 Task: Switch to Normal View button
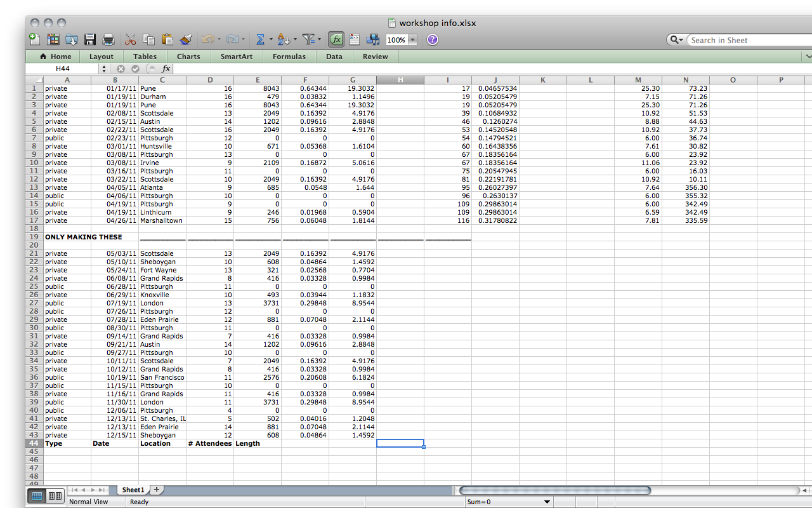(37, 496)
